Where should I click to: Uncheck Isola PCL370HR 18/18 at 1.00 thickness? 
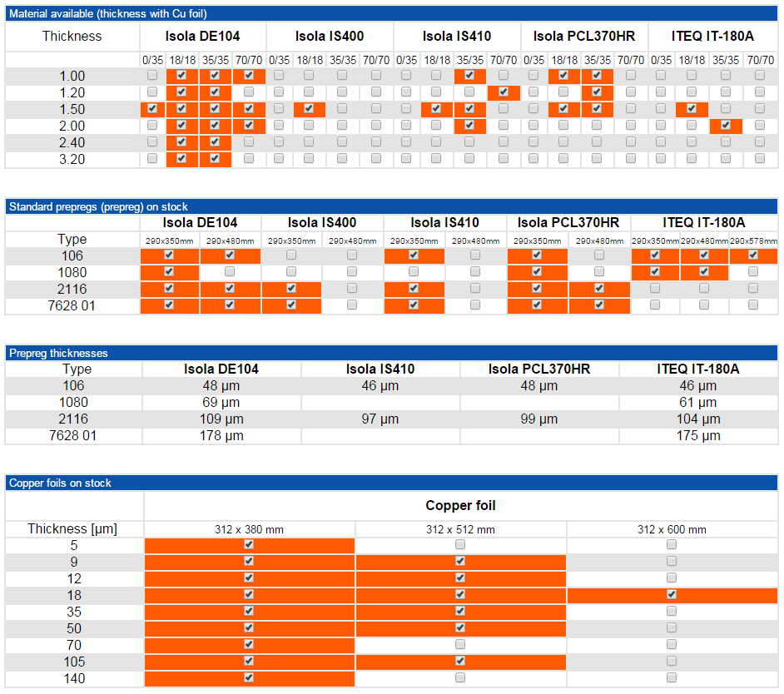coord(563,76)
